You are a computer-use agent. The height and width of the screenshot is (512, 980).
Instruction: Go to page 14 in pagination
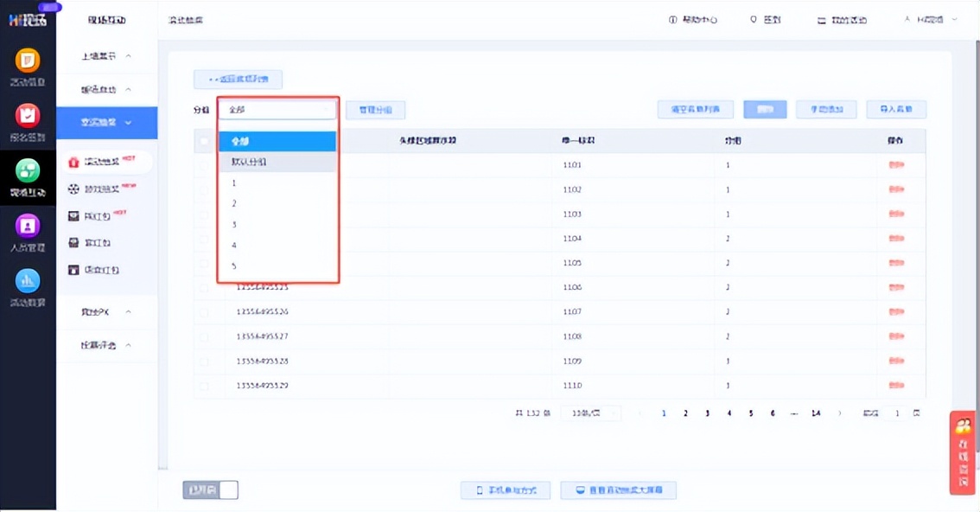(815, 413)
